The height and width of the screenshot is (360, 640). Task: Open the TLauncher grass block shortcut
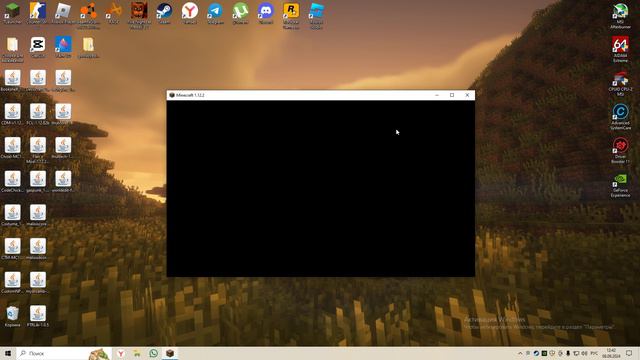pos(12,11)
